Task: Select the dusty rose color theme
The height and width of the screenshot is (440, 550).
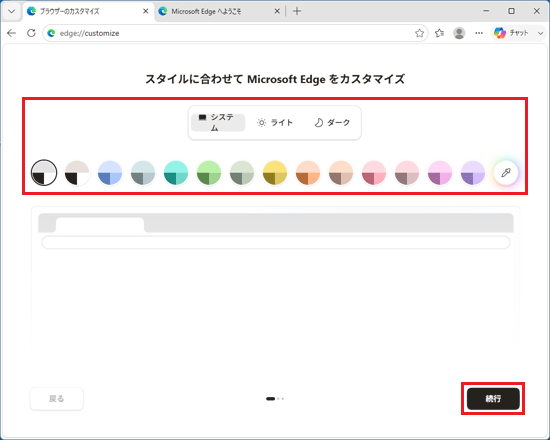Action: click(407, 172)
